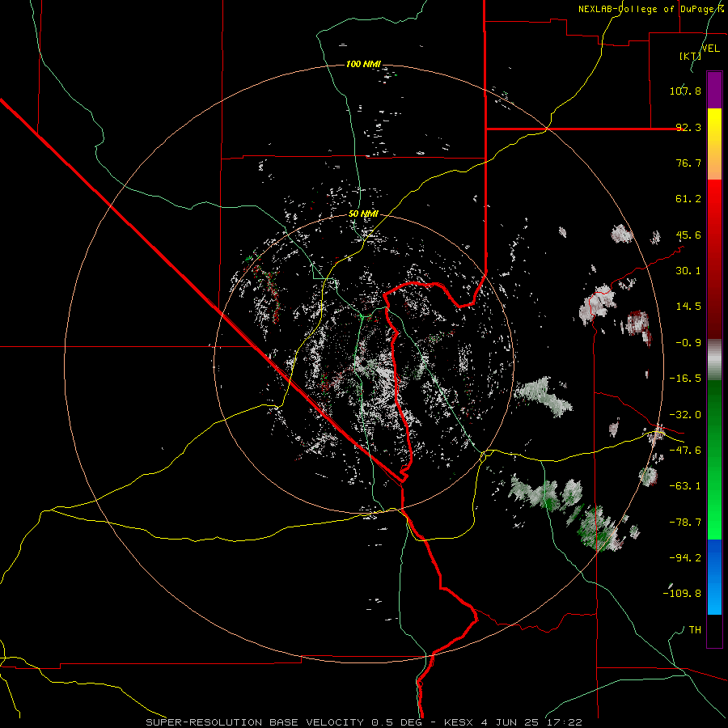Pick the purple segment atop the color bar
Image resolution: width=728 pixels, height=728 pixels.
pyautogui.click(x=714, y=90)
